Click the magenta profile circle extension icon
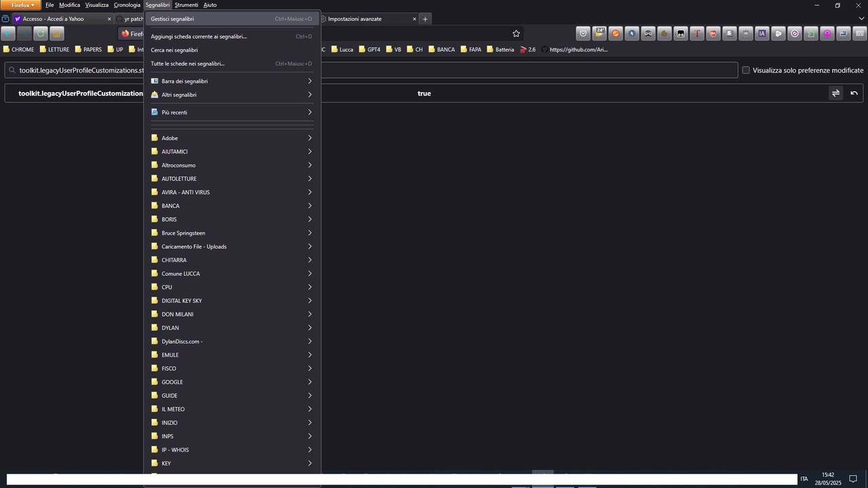 (827, 33)
